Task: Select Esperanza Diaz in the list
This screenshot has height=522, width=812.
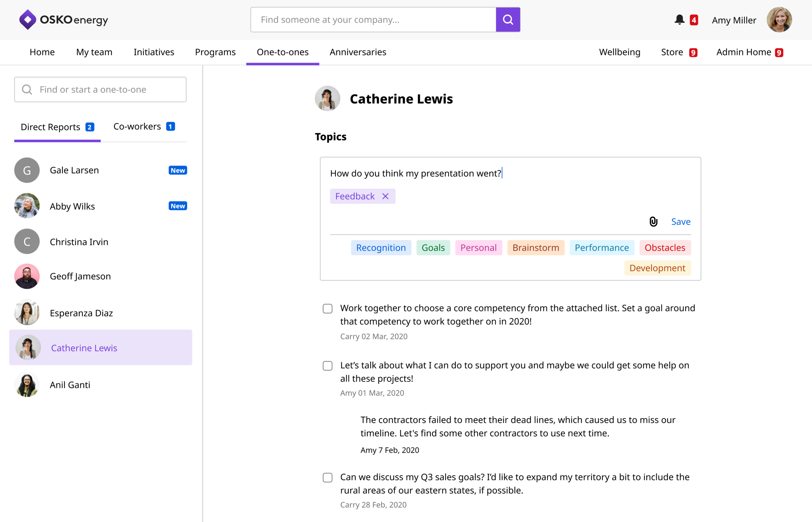Action: pos(101,312)
